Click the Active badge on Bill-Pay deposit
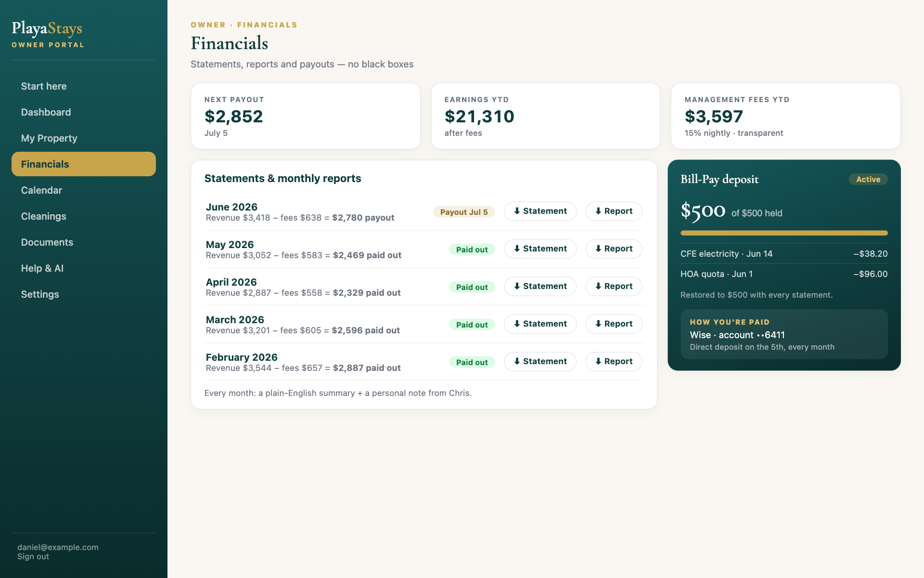The width and height of the screenshot is (924, 578). point(868,179)
